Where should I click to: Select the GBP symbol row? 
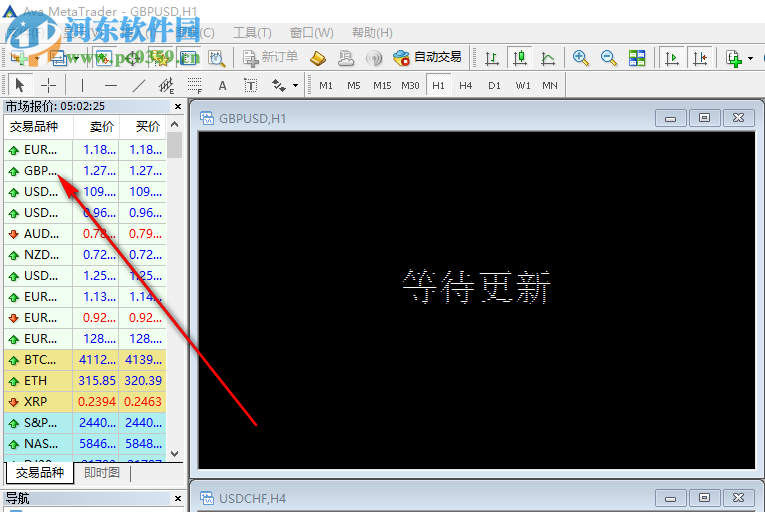coord(85,171)
